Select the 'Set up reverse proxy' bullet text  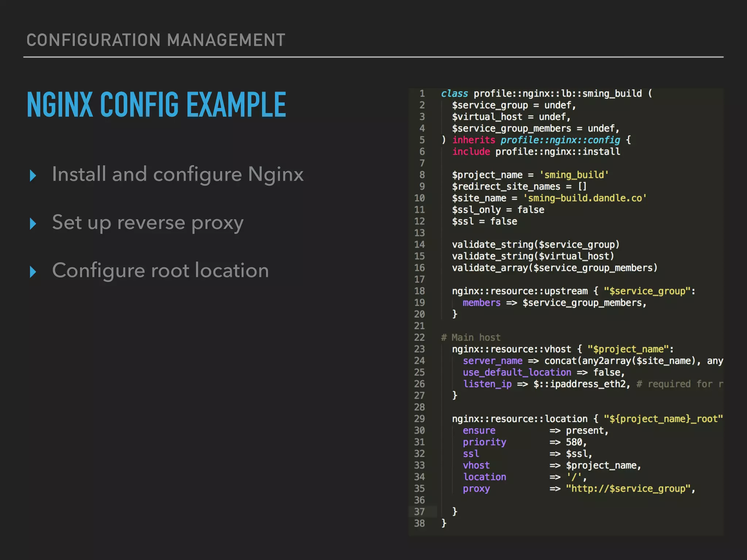pos(148,223)
